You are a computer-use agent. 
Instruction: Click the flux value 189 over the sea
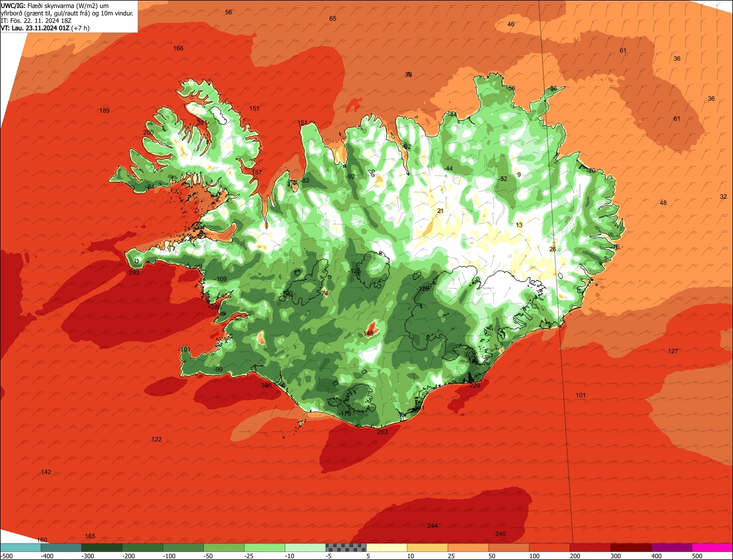point(104,111)
